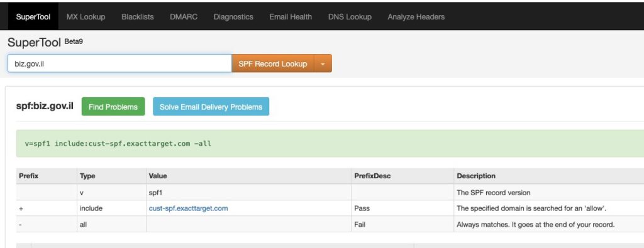The height and width of the screenshot is (248, 644).
Task: Go to the MX Lookup tab
Action: (86, 17)
